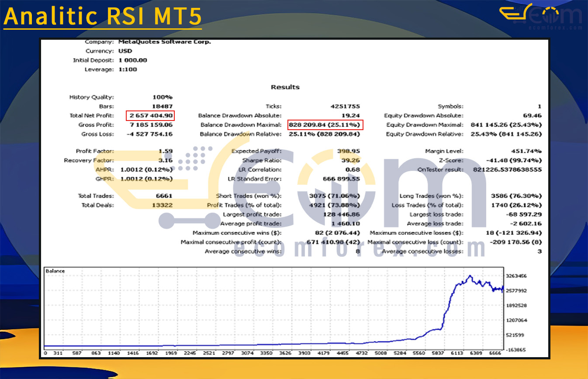Image resolution: width=588 pixels, height=379 pixels.
Task: Select chart axis value '1892528'
Action: 516,305
